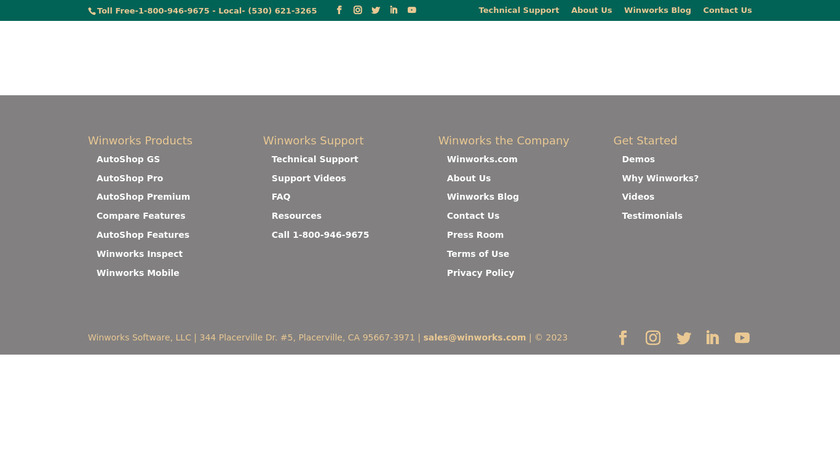Screen dimensions: 840x472
Task: Open the AutoShop Pro product link
Action: coord(130,178)
